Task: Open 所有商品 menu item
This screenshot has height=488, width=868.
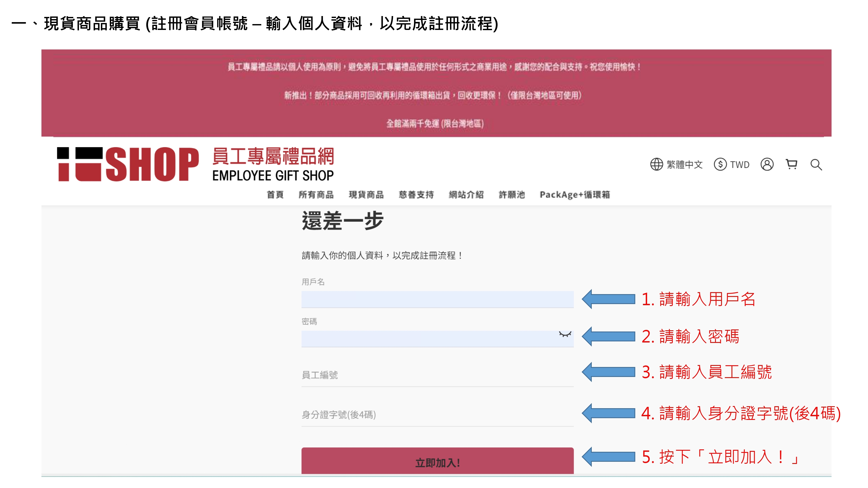Action: pyautogui.click(x=316, y=195)
